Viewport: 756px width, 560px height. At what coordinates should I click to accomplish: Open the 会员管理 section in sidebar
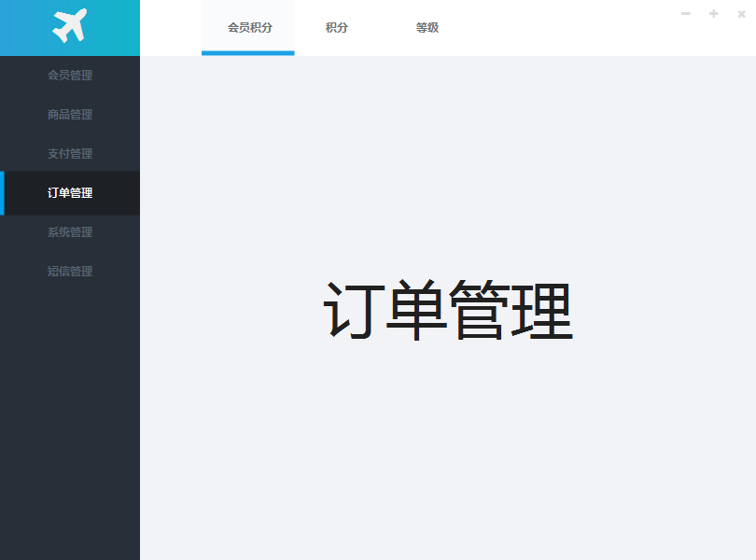pyautogui.click(x=70, y=75)
